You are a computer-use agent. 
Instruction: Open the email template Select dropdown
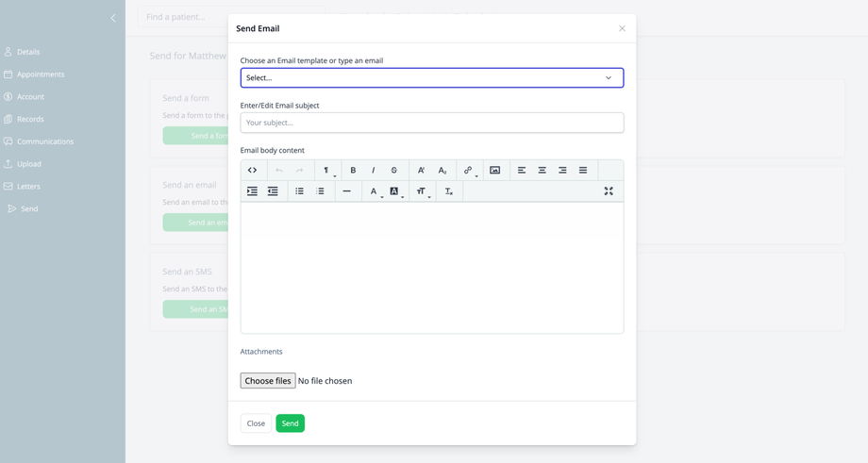tap(431, 78)
